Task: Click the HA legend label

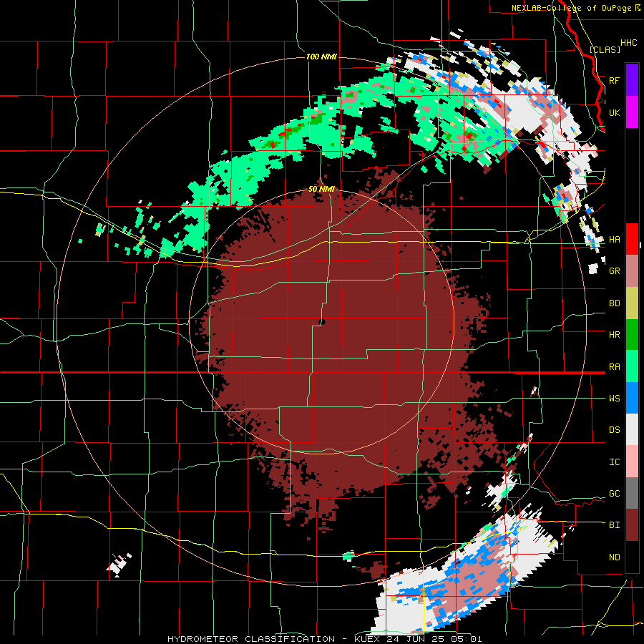Action: coord(614,240)
